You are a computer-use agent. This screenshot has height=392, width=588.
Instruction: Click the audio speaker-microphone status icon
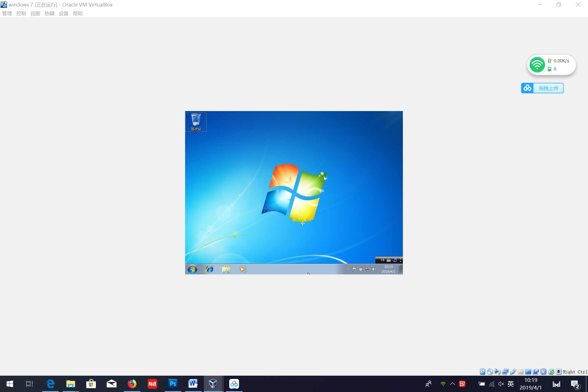pyautogui.click(x=498, y=372)
